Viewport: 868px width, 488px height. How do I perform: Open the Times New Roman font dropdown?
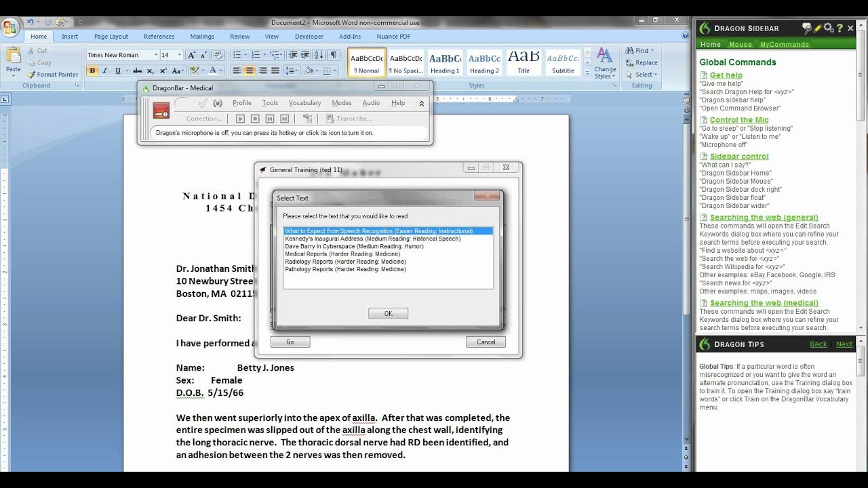155,55
